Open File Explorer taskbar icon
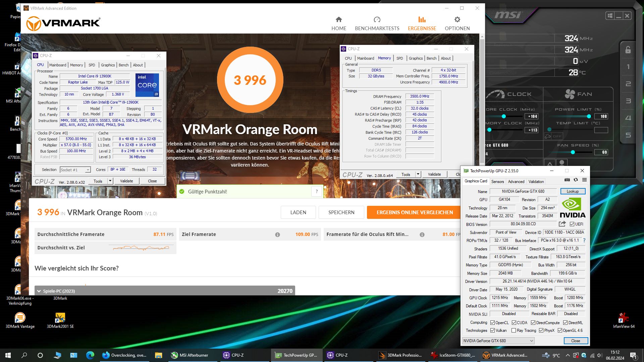This screenshot has height=362, width=644. 158,355
